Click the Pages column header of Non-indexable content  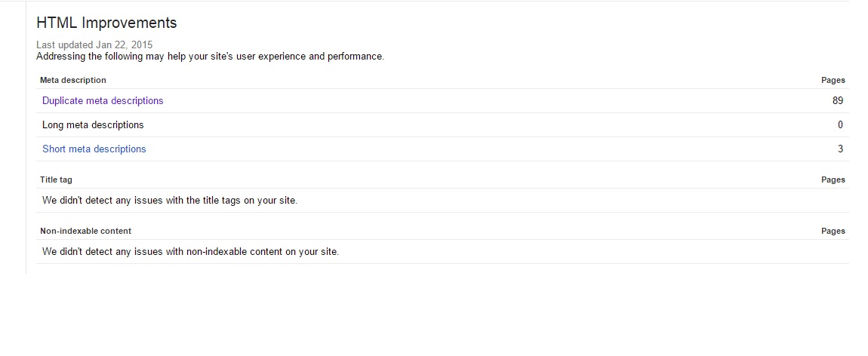point(833,231)
